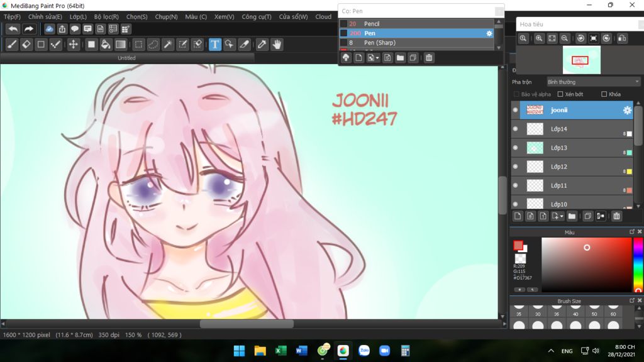This screenshot has height=362, width=644.
Task: Add a new layer folder
Action: (572, 216)
